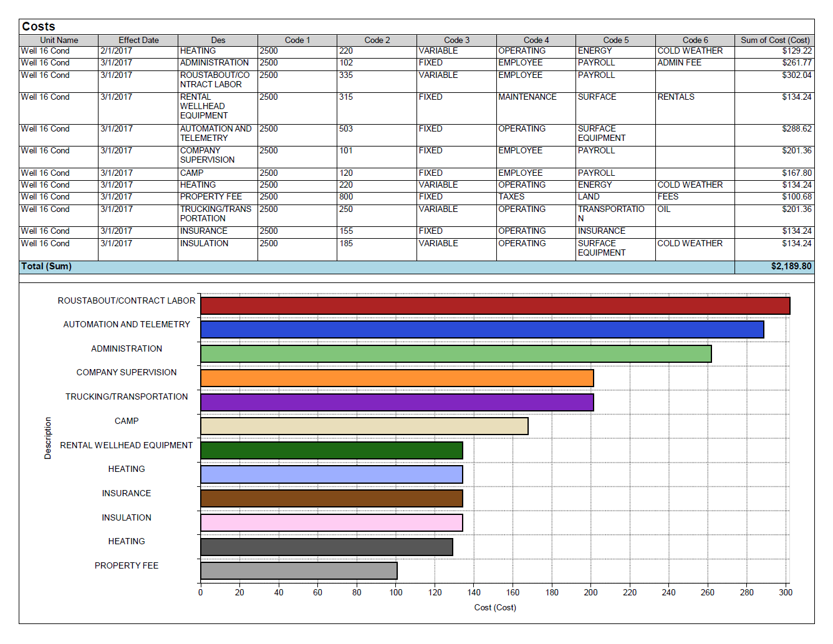This screenshot has width=833, height=644.
Task: Click the Cost (Cost) axis title
Action: pyautogui.click(x=495, y=607)
